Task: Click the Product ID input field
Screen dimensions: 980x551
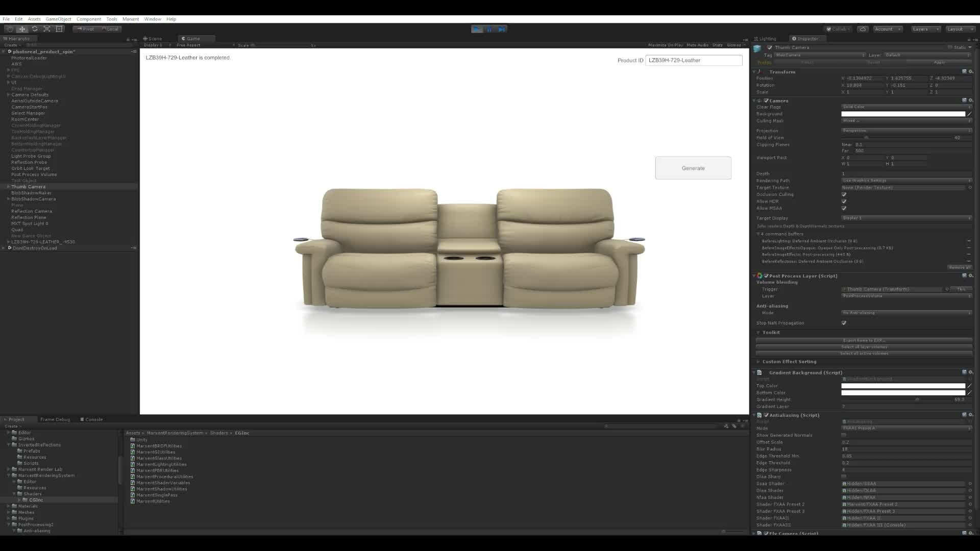Action: [693, 60]
